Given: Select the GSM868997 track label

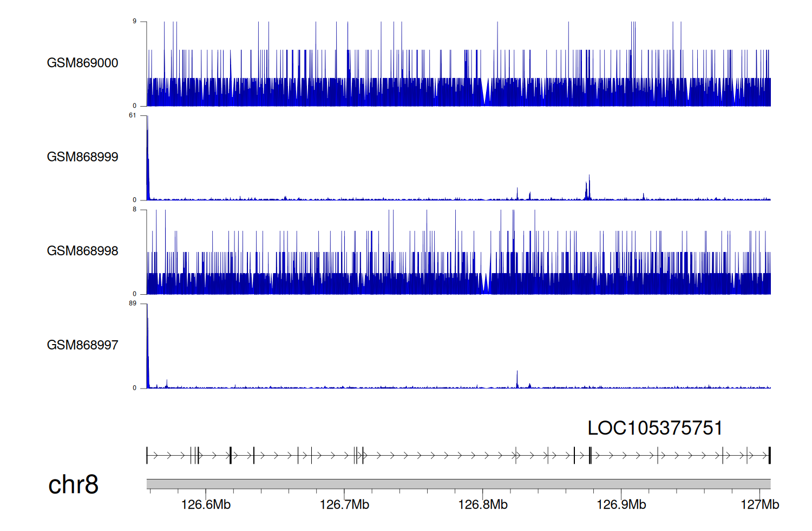Looking at the screenshot, I should [x=82, y=345].
